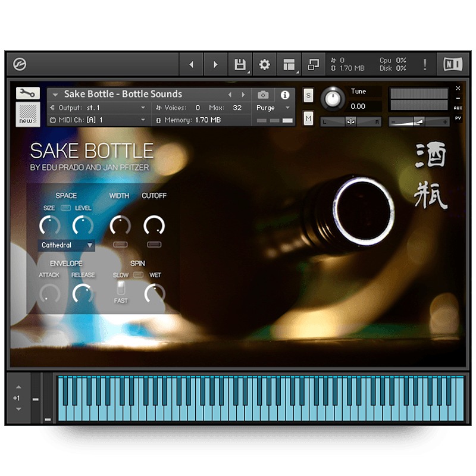Toggle the Spin effect on/off switch
The width and height of the screenshot is (476, 476).
(x=139, y=275)
